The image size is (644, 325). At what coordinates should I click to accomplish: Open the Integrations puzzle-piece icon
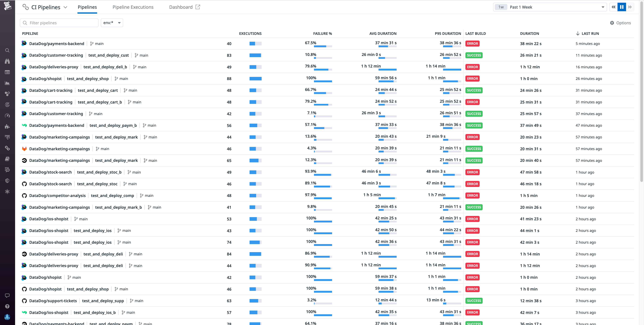pyautogui.click(x=7, y=126)
